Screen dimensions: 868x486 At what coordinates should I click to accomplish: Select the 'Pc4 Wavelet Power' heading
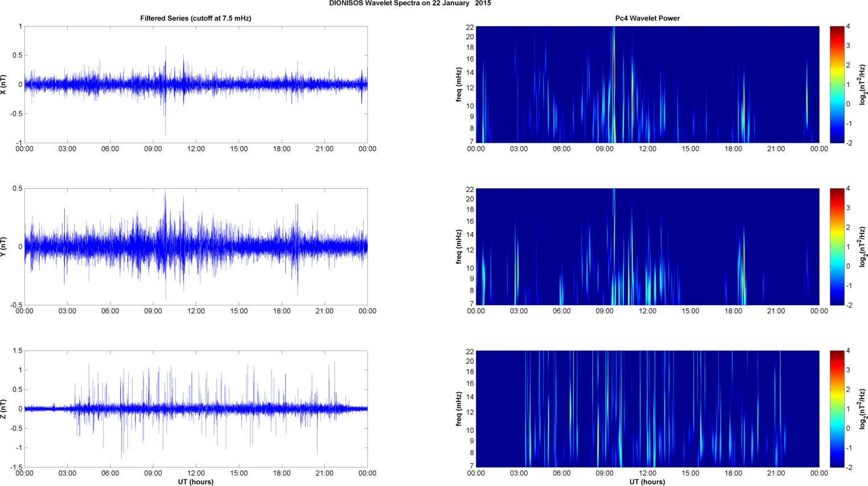tap(647, 18)
